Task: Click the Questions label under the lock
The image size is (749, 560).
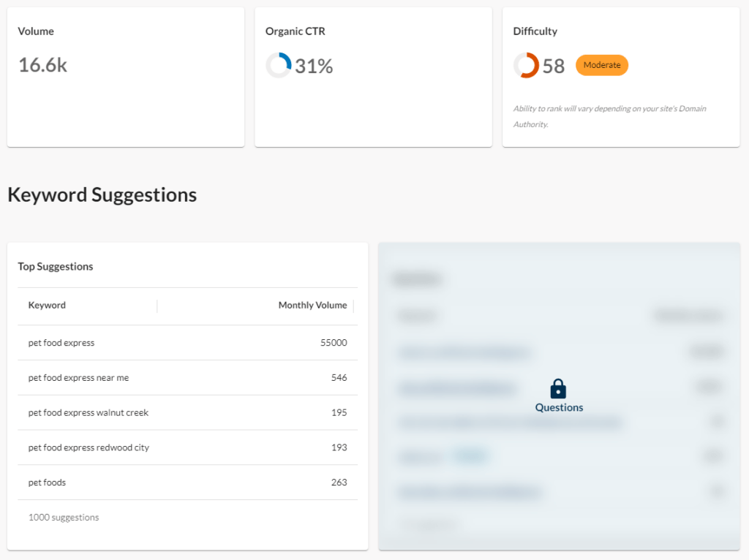Action: tap(558, 407)
